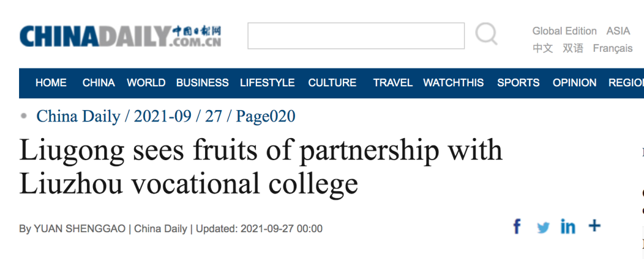Click the search magnifier icon

[x=486, y=35]
